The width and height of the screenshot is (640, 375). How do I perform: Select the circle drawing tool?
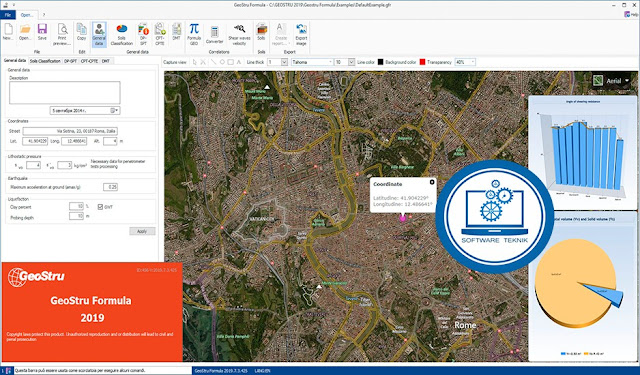click(x=222, y=62)
